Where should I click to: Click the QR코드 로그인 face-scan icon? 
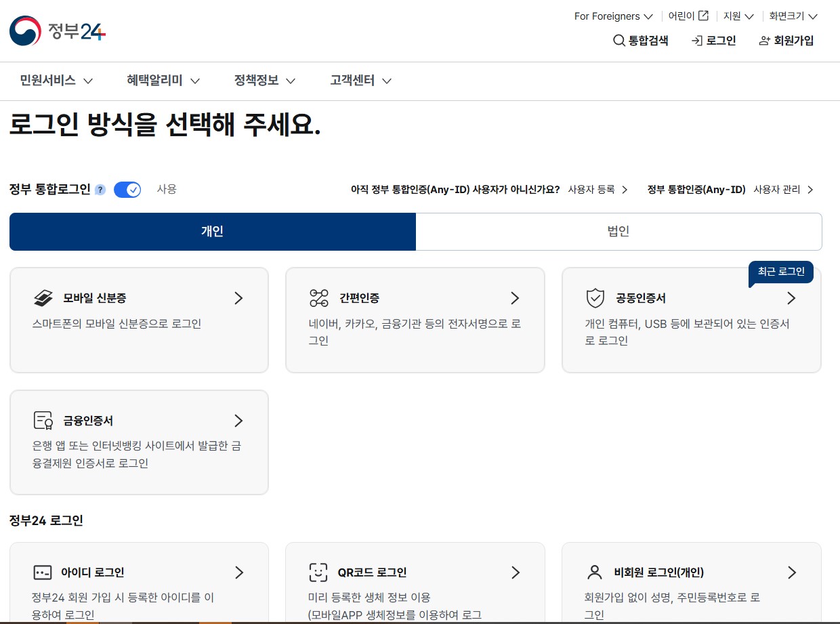[318, 573]
